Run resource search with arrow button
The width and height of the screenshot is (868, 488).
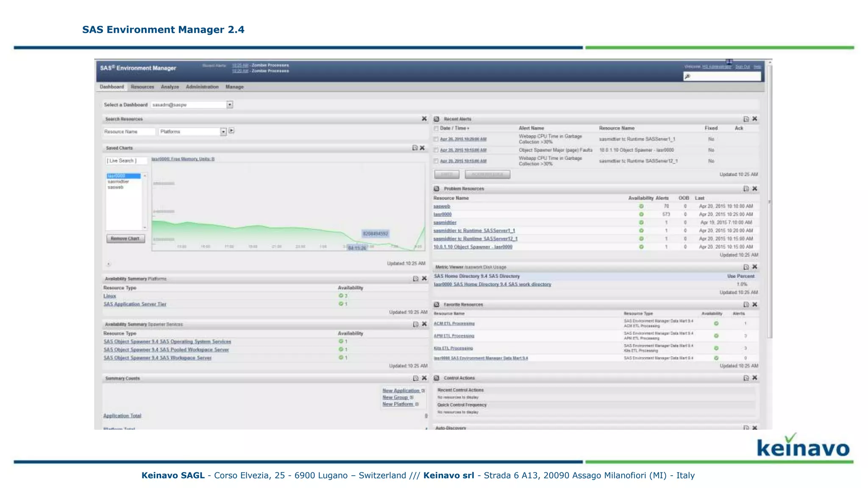(x=231, y=131)
